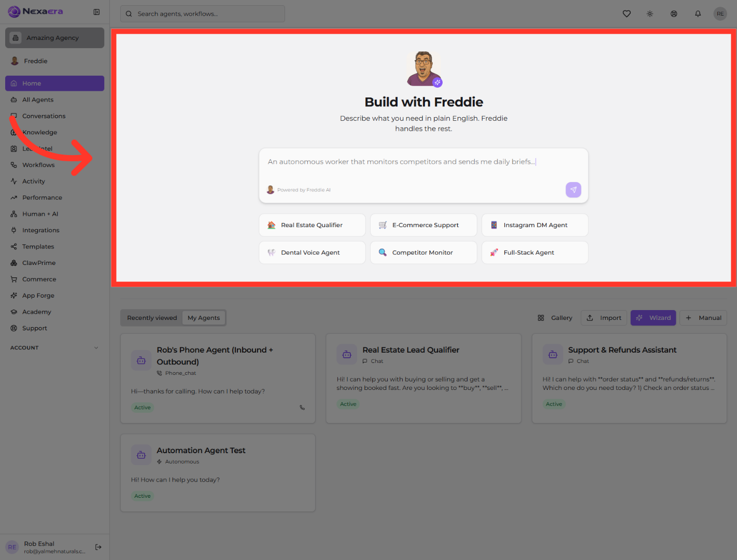Open notifications bell icon
737x560 pixels.
[x=698, y=14]
